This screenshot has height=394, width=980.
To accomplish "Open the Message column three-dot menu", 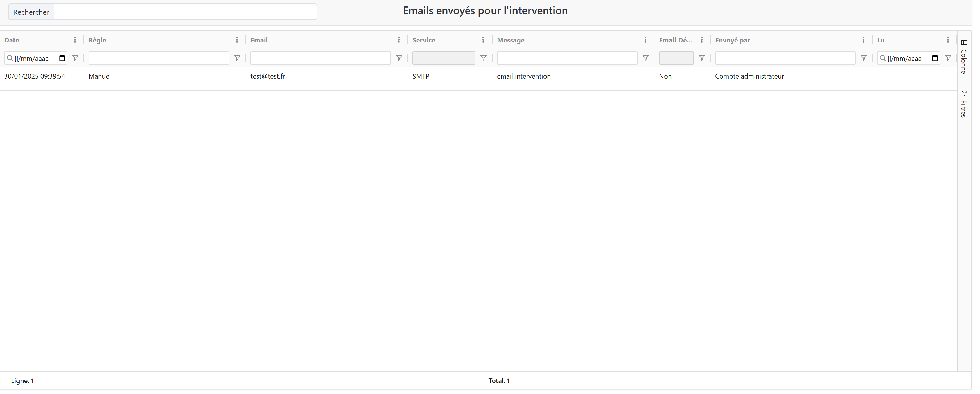I will tap(645, 40).
